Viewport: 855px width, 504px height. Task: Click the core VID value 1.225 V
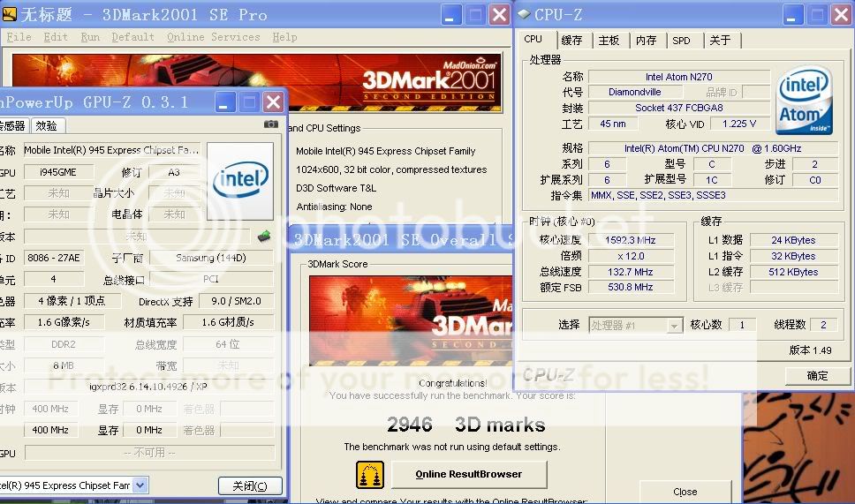[739, 124]
